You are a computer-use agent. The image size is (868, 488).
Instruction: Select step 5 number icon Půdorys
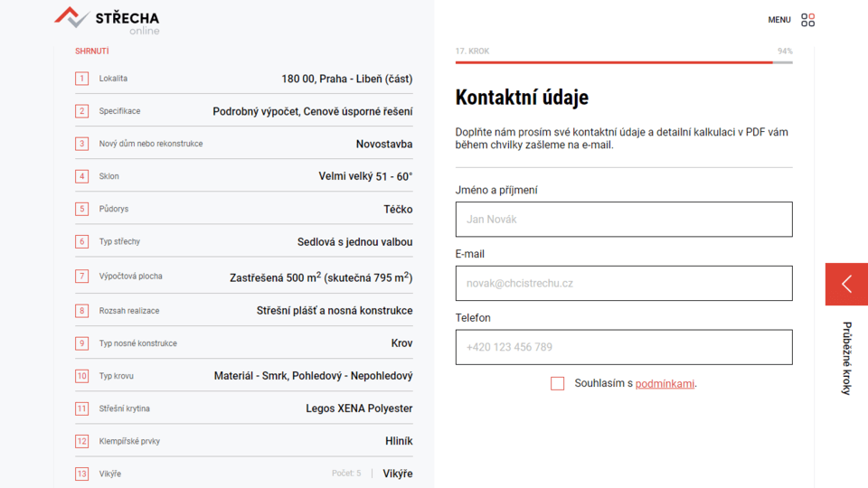tap(82, 209)
